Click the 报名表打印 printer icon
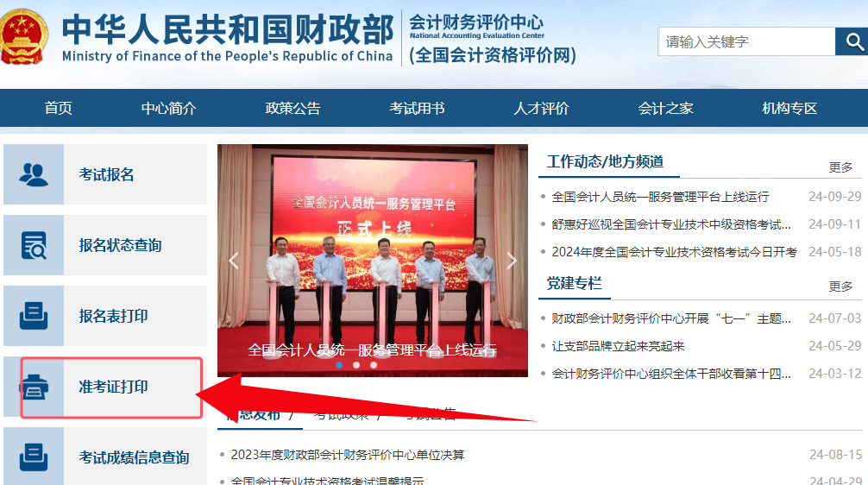This screenshot has height=485, width=868. point(33,316)
